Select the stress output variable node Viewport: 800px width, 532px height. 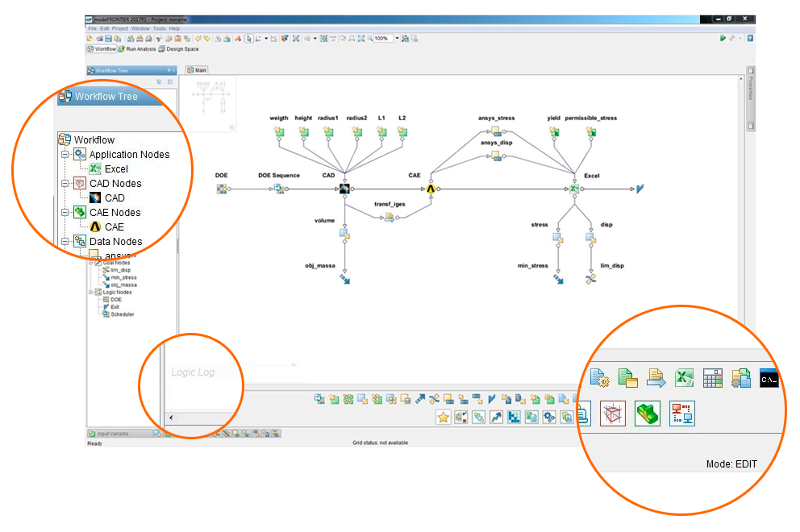[558, 238]
